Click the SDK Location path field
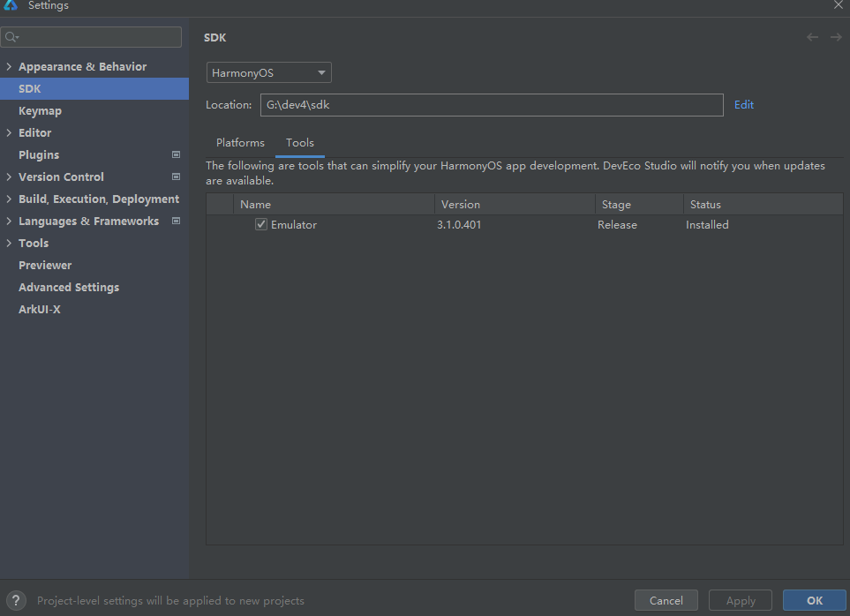The image size is (850, 616). click(492, 104)
